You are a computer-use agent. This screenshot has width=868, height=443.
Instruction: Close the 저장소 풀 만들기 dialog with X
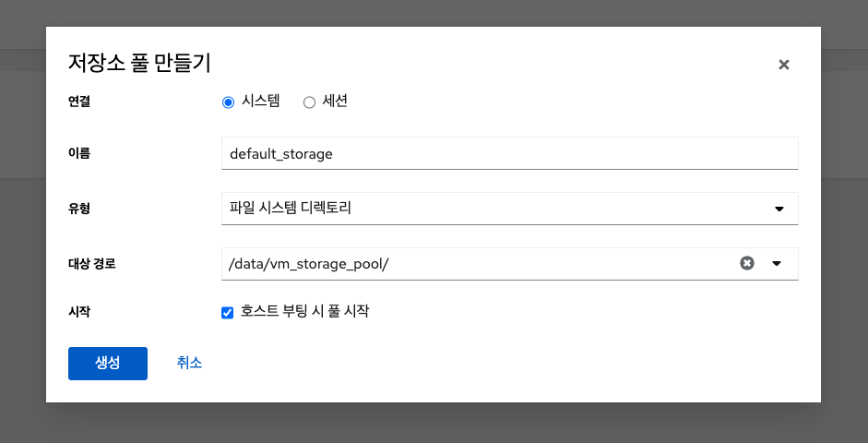pyautogui.click(x=784, y=65)
